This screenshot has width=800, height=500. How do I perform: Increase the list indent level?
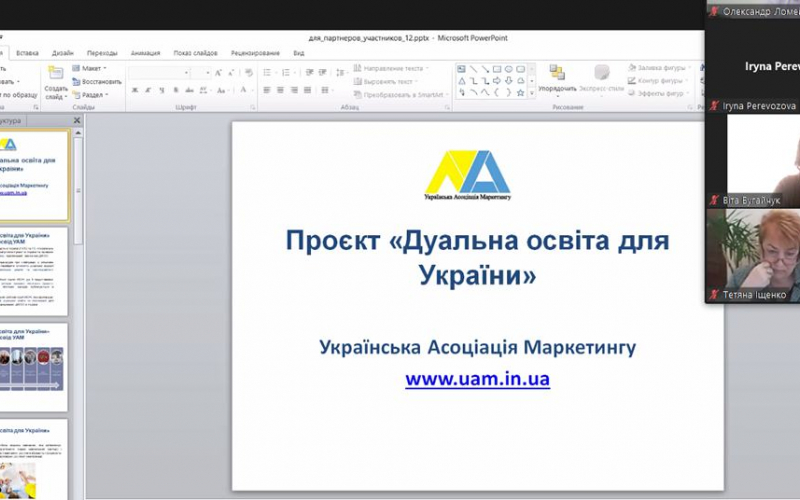click(x=322, y=73)
